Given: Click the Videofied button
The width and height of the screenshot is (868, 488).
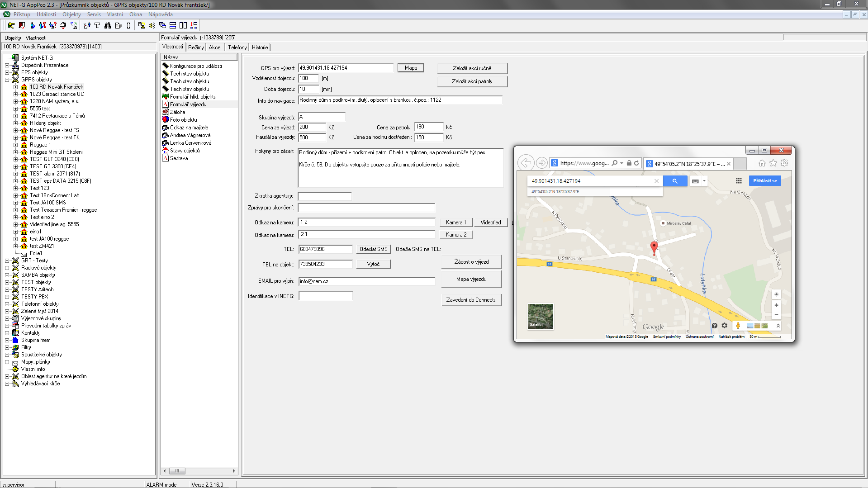Looking at the screenshot, I should click(x=490, y=223).
